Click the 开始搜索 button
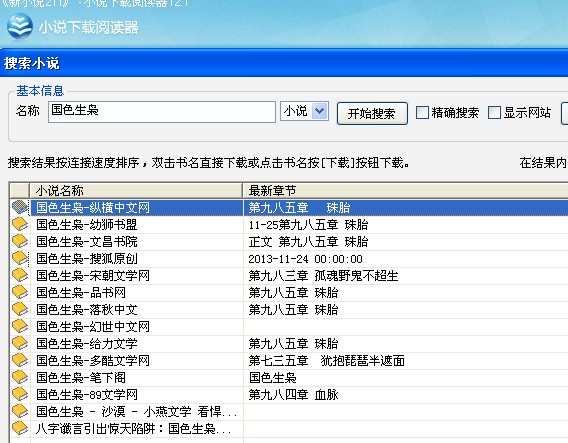This screenshot has height=443, width=568. coord(372,113)
